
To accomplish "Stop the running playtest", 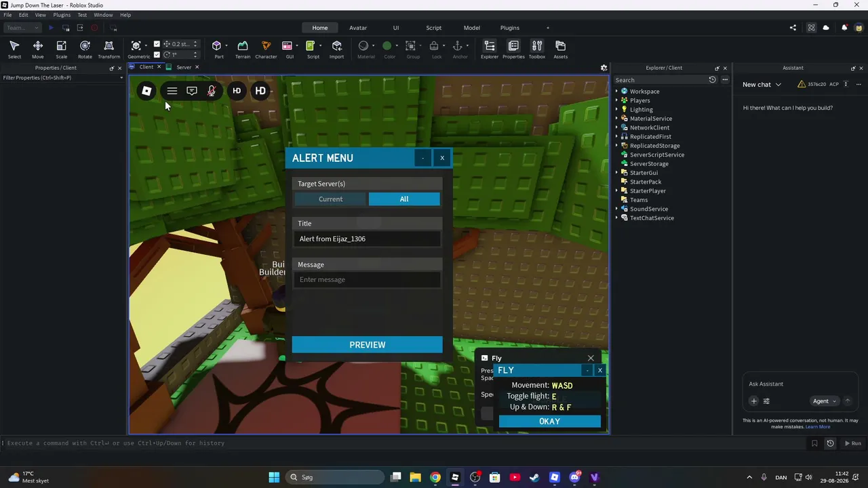I will click(x=94, y=28).
